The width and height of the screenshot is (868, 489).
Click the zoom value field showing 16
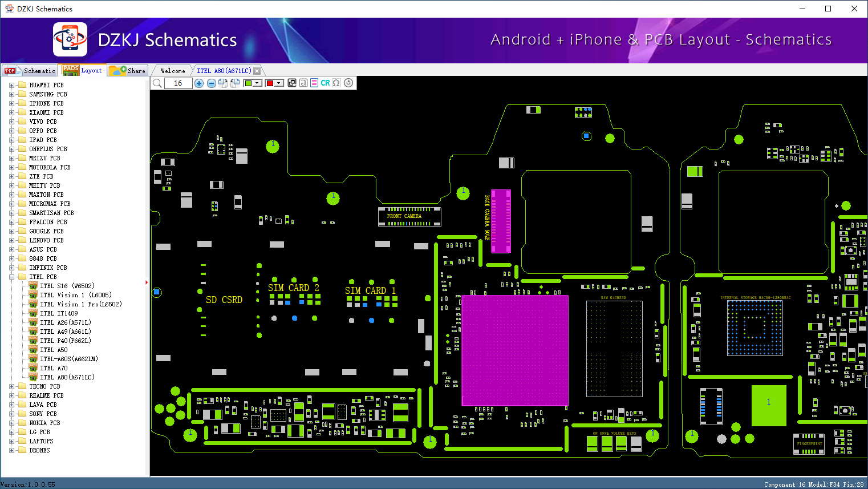tap(178, 83)
